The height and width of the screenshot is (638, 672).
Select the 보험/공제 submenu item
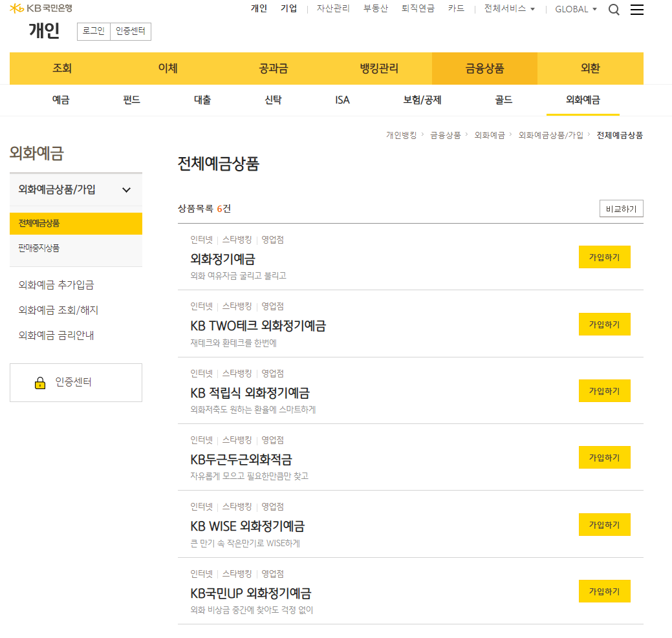422,100
